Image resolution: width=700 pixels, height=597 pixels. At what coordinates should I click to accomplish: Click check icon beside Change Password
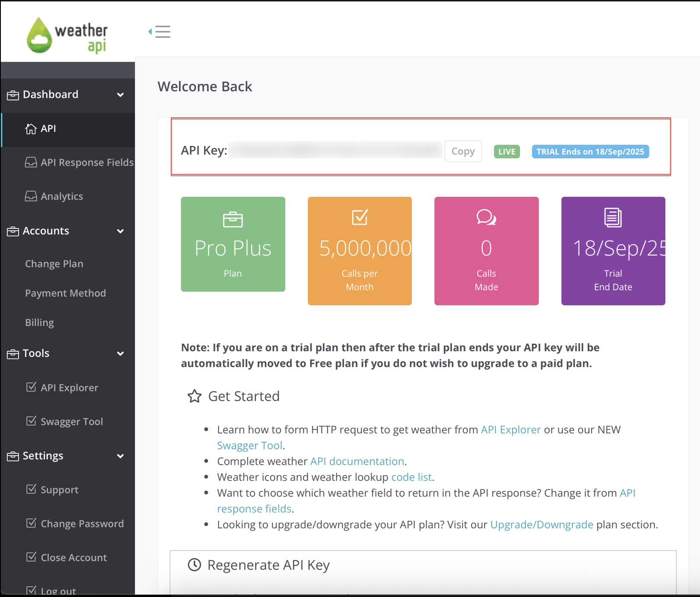[31, 523]
